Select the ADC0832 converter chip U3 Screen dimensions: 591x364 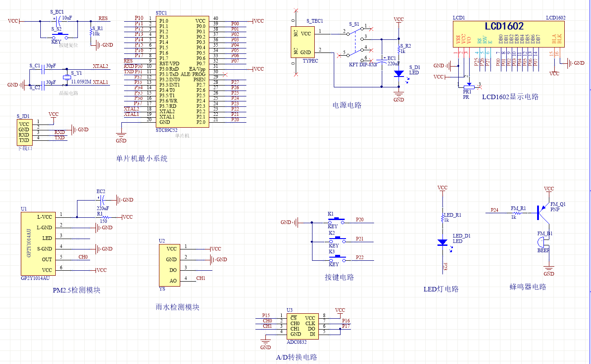coord(303,326)
